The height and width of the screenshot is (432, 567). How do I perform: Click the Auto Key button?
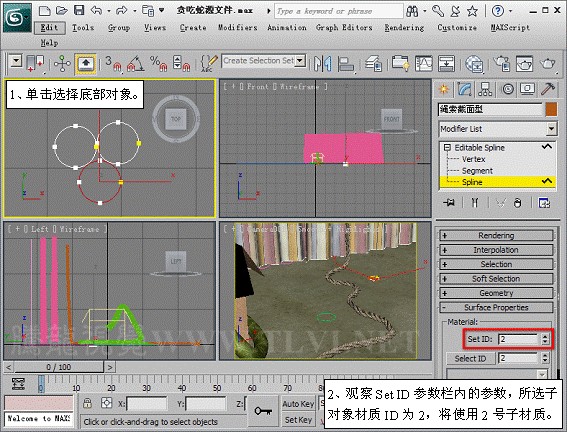298,404
